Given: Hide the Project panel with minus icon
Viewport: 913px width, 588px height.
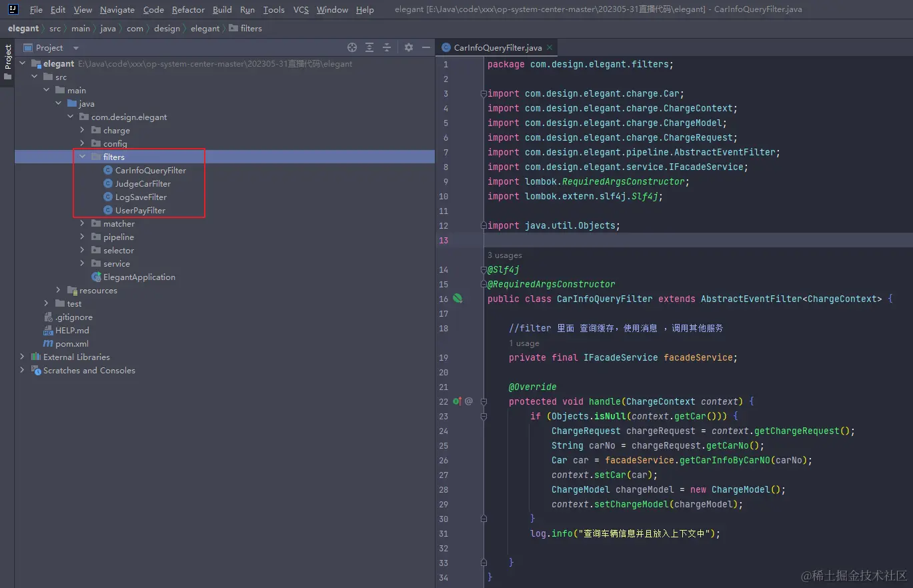Looking at the screenshot, I should click(x=426, y=47).
